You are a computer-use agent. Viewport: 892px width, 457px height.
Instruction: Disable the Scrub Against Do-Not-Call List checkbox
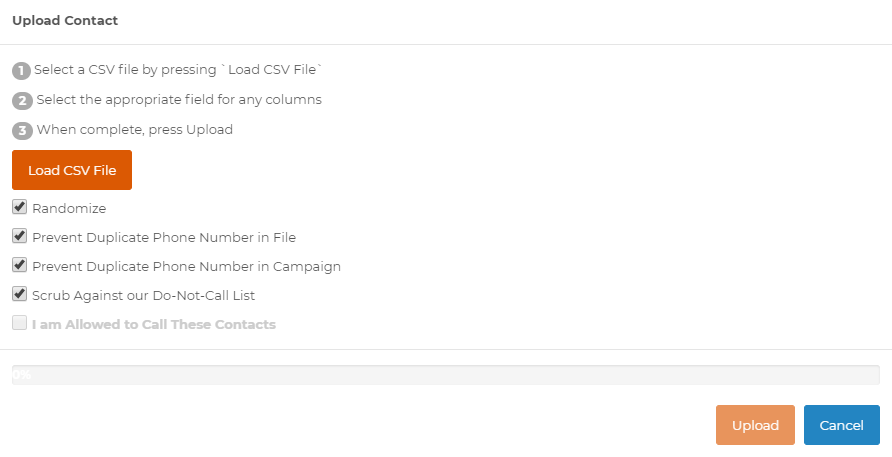19,294
